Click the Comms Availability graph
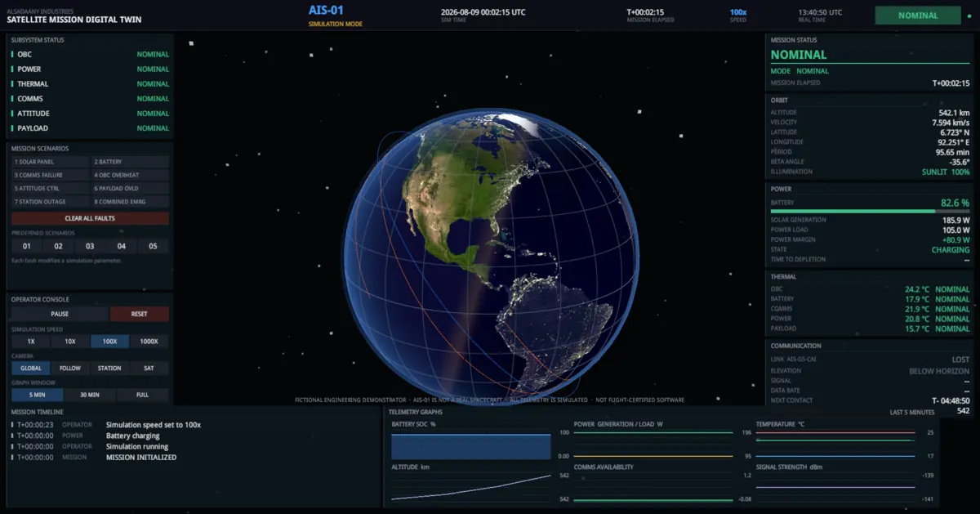The width and height of the screenshot is (980, 514). tap(653, 488)
